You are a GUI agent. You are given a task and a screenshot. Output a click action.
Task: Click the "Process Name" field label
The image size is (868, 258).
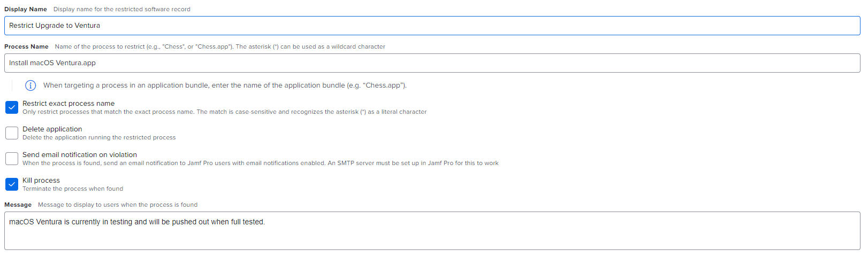[x=26, y=46]
